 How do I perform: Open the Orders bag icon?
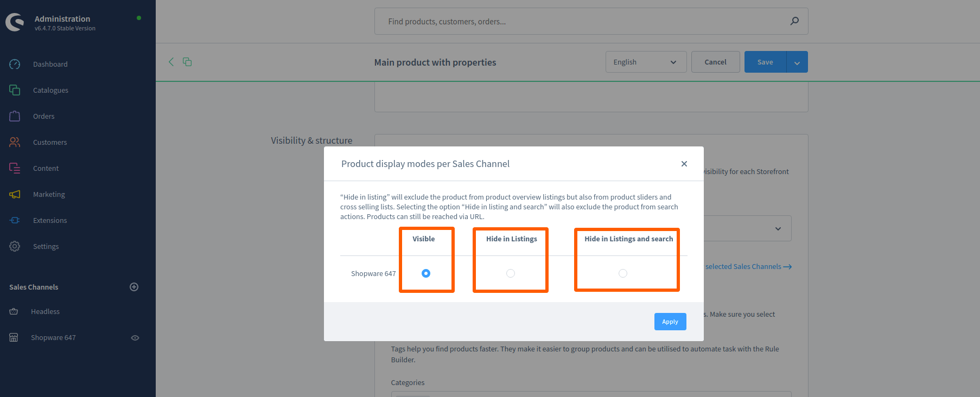[x=15, y=116]
